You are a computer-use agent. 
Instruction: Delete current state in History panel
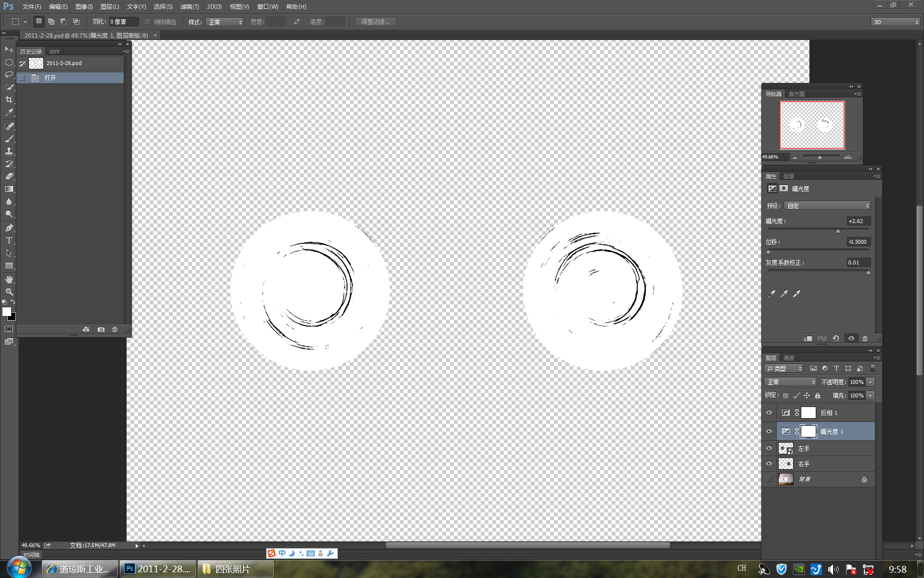115,329
